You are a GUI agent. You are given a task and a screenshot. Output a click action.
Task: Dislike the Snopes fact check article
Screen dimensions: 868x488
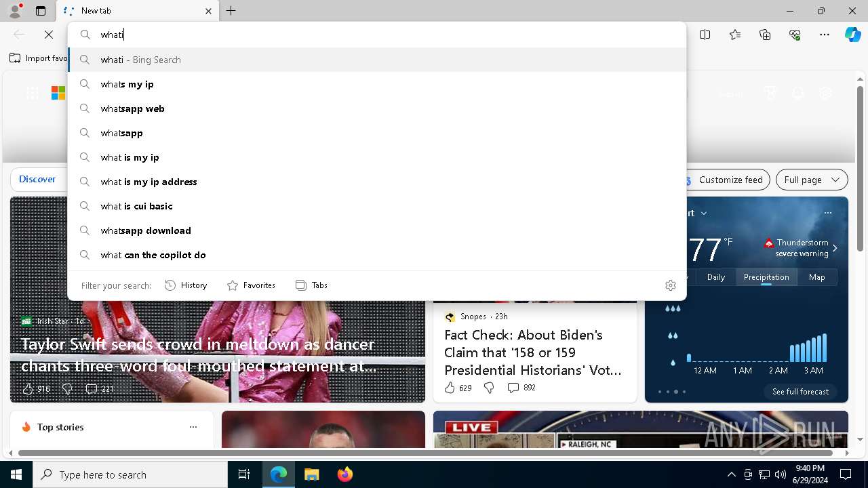pos(489,388)
